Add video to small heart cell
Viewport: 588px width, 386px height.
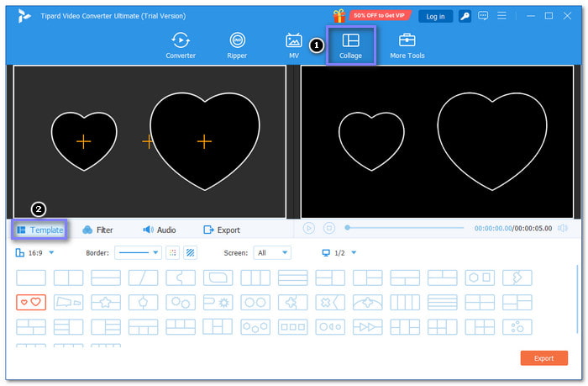(x=84, y=141)
